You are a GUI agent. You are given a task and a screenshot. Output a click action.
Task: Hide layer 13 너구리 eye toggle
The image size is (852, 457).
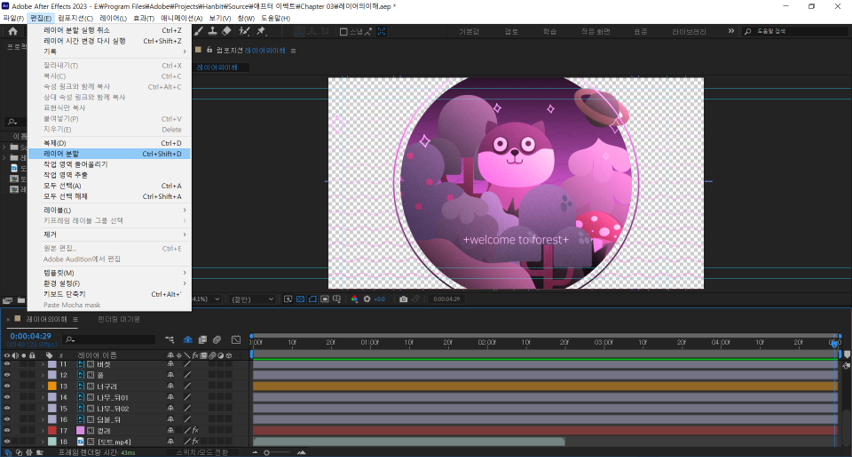tap(7, 386)
